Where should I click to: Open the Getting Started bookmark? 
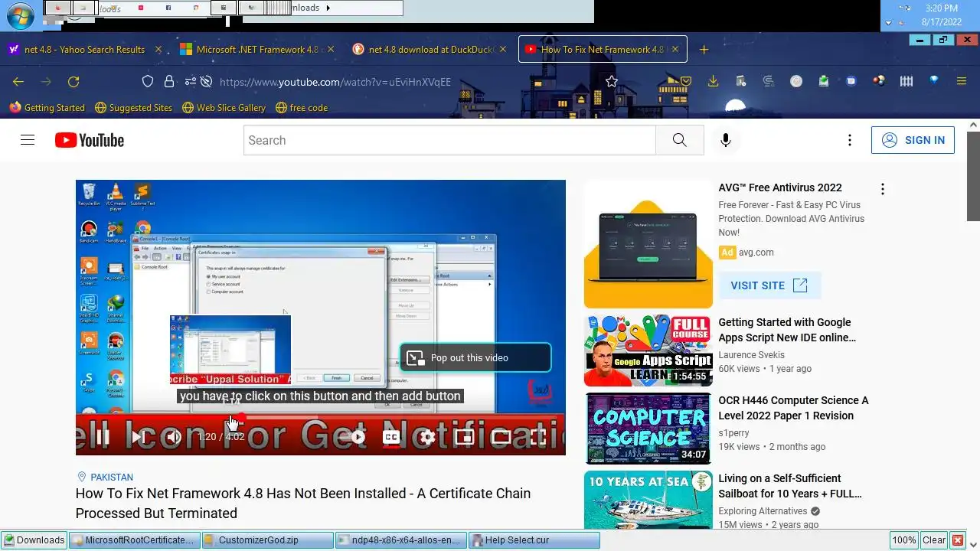click(x=47, y=108)
